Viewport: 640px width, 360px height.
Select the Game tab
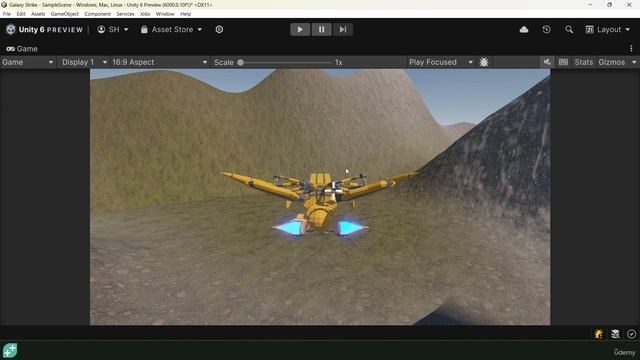(22, 49)
